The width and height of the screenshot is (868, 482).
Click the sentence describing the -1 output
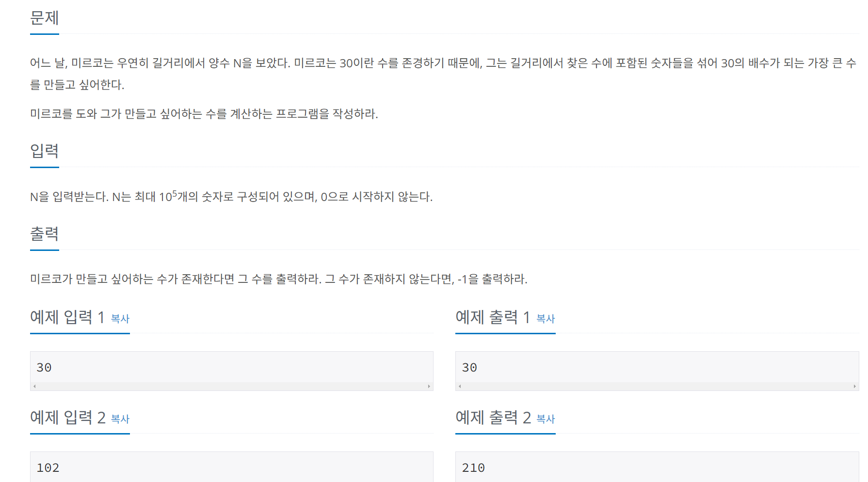(x=426, y=279)
